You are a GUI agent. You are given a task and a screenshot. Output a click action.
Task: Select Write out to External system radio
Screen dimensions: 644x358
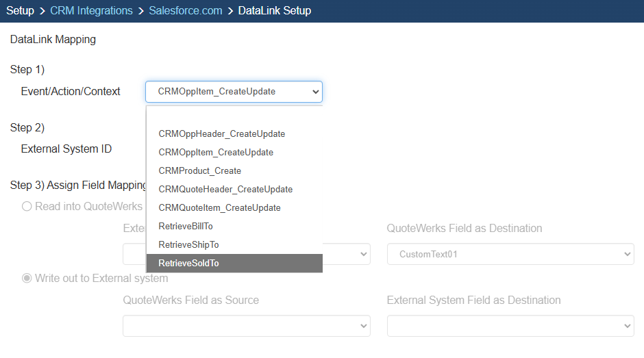coord(27,278)
